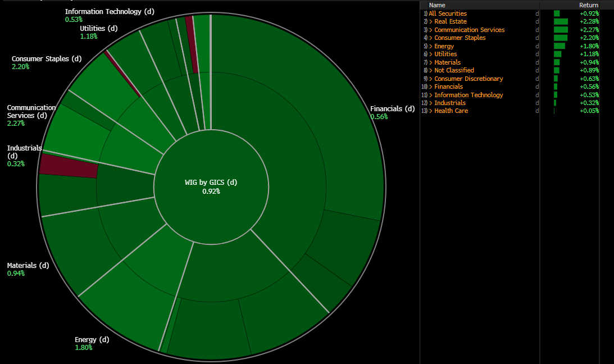
Task: Click the Energy (d) chart label
Action: [92, 340]
